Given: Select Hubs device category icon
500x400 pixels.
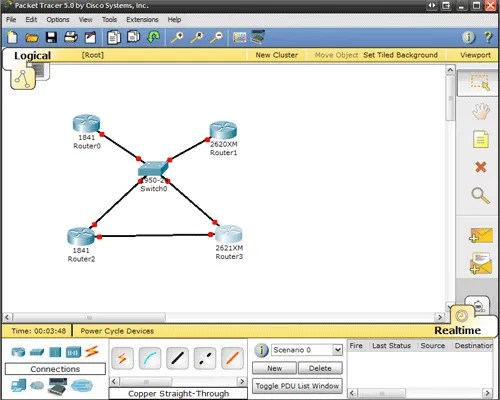Looking at the screenshot, I should click(55, 352).
